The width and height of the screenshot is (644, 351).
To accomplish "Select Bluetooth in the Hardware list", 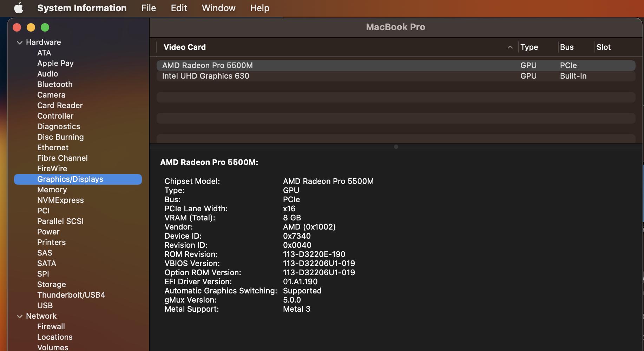I will 55,85.
